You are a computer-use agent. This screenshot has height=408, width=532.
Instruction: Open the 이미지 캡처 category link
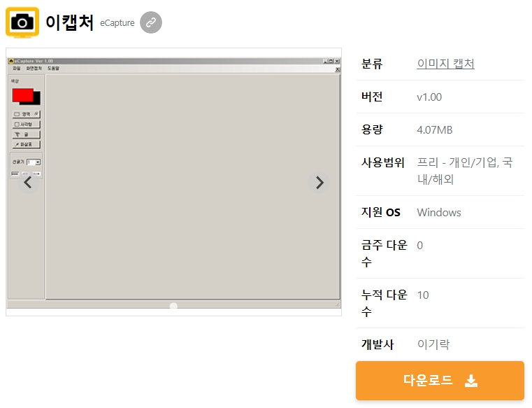pos(445,64)
